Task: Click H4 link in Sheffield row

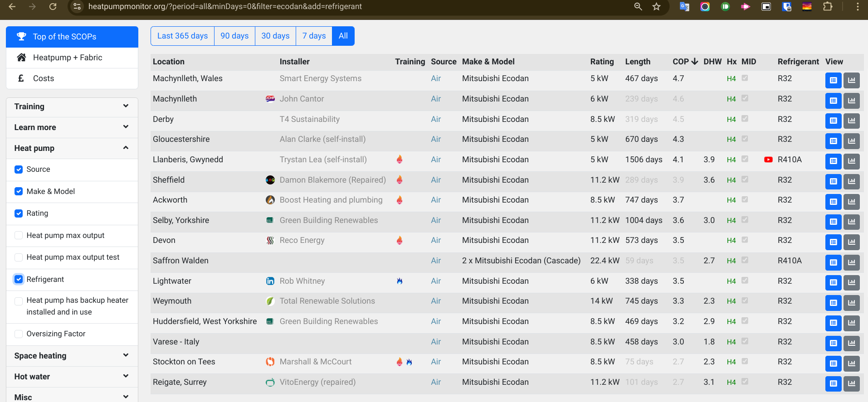Action: [x=731, y=180]
